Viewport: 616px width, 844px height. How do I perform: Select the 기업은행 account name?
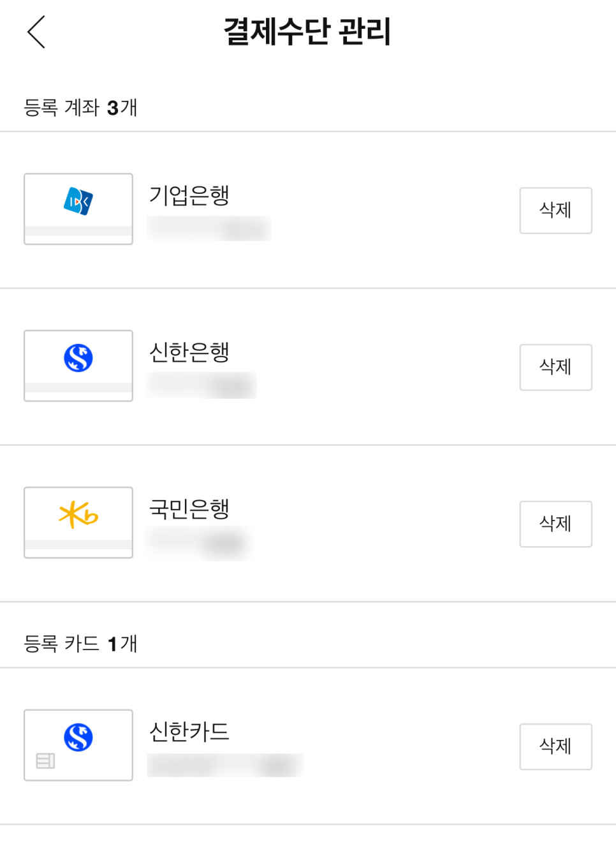189,195
